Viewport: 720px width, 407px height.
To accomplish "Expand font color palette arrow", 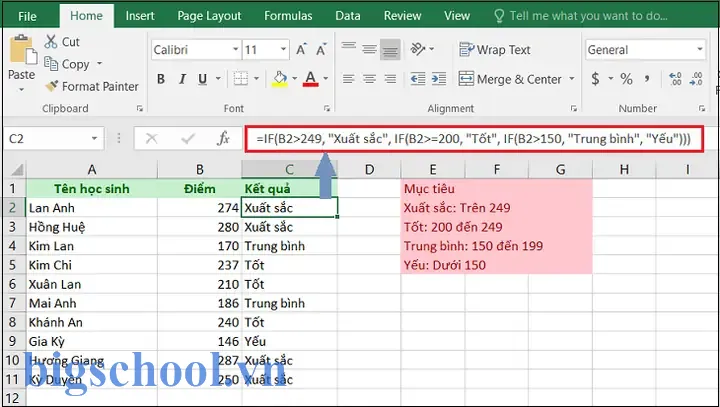I will click(326, 79).
